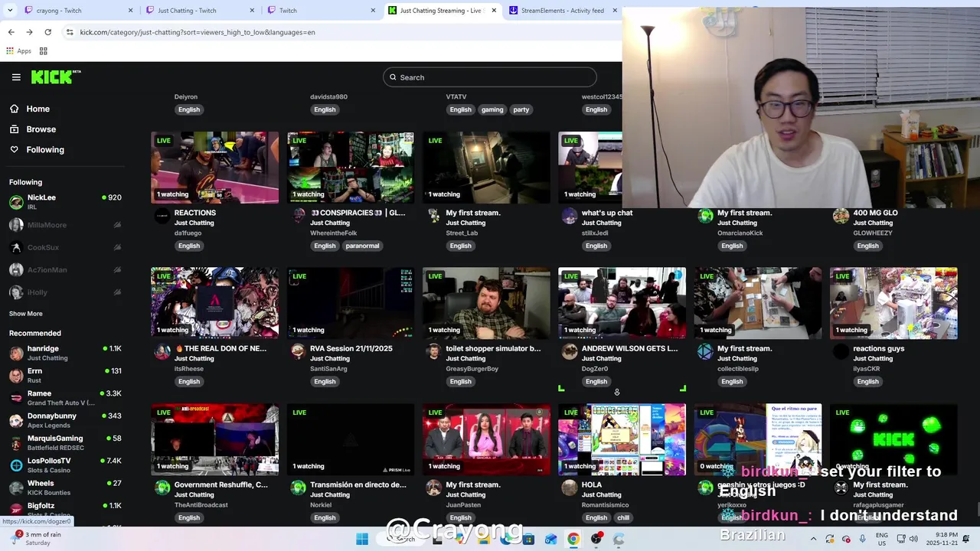Viewport: 980px width, 551px height.
Task: Open Government Reshuffle stream thumbnail
Action: pos(214,439)
